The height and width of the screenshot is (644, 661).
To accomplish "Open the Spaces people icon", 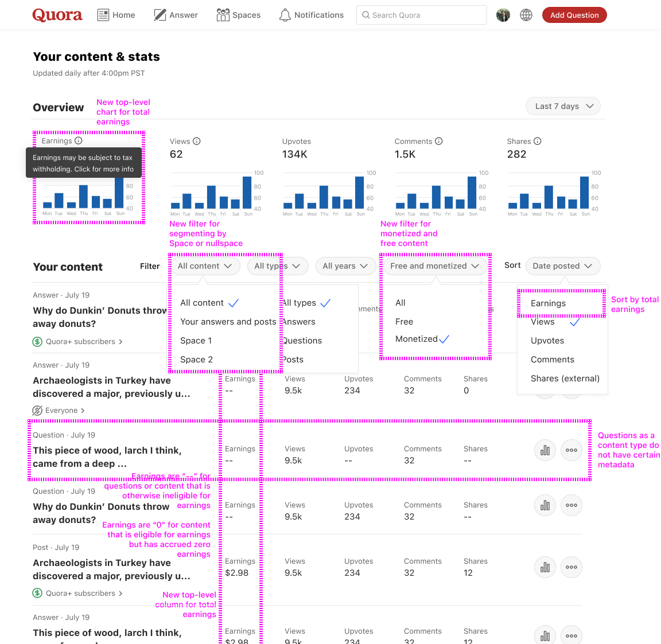I will pyautogui.click(x=223, y=15).
